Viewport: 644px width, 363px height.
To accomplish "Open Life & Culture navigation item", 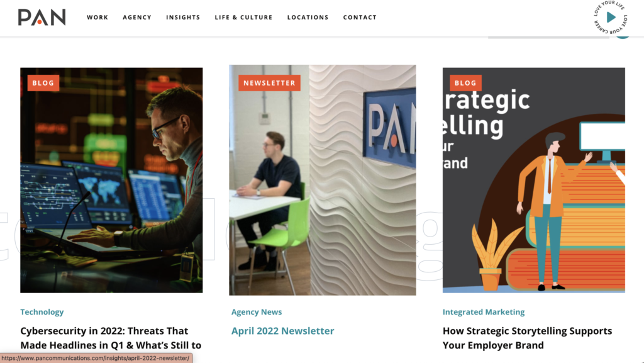I will coord(243,17).
